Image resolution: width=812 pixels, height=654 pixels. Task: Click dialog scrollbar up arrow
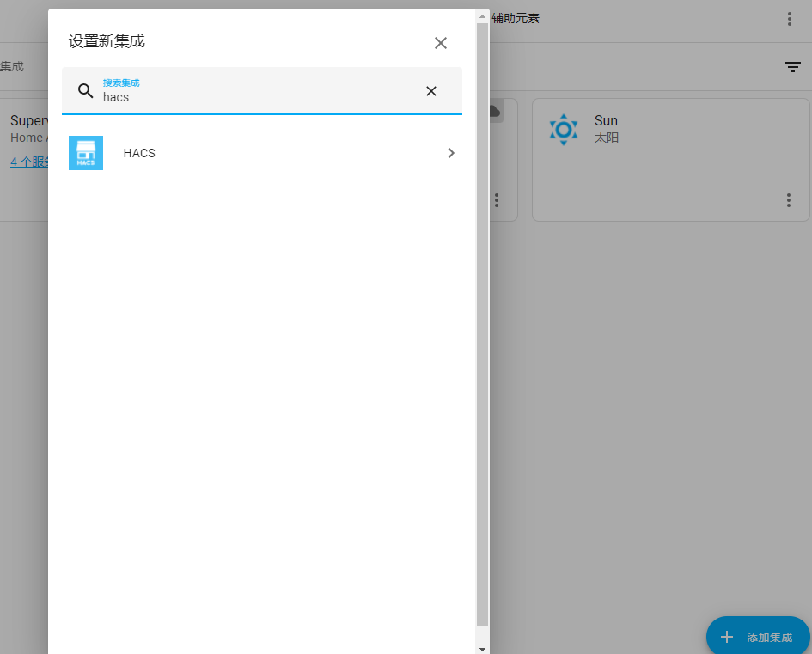coord(483,16)
